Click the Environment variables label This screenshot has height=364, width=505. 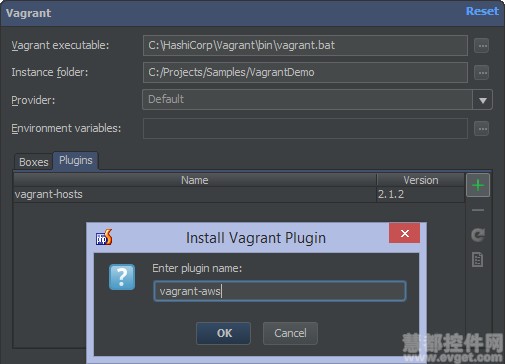(66, 128)
